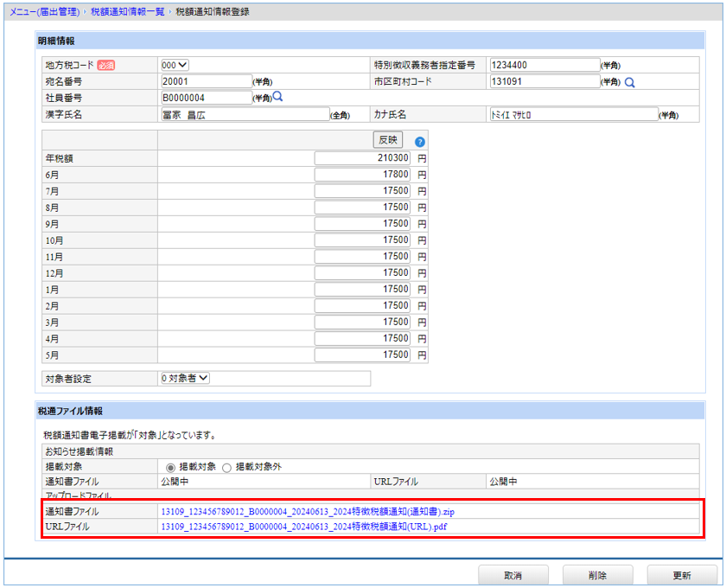Click the 市区町村コード input field
This screenshot has height=588, width=726.
[x=545, y=81]
